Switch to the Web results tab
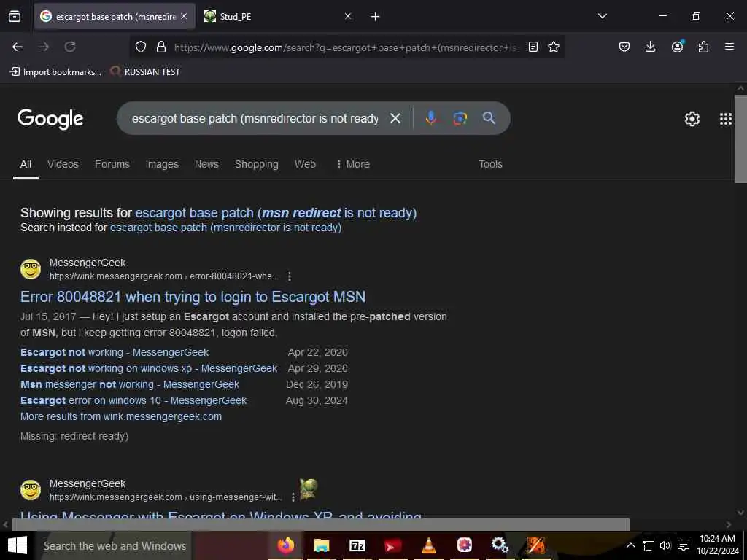Viewport: 747px width, 560px height. point(305,164)
